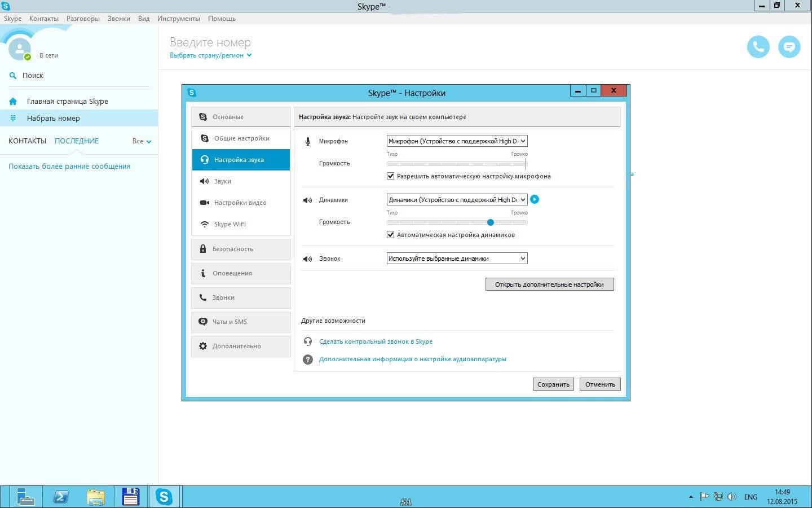Screen dimensions: 812x508
Task: Click the ENG language indicator
Action: pos(751,497)
